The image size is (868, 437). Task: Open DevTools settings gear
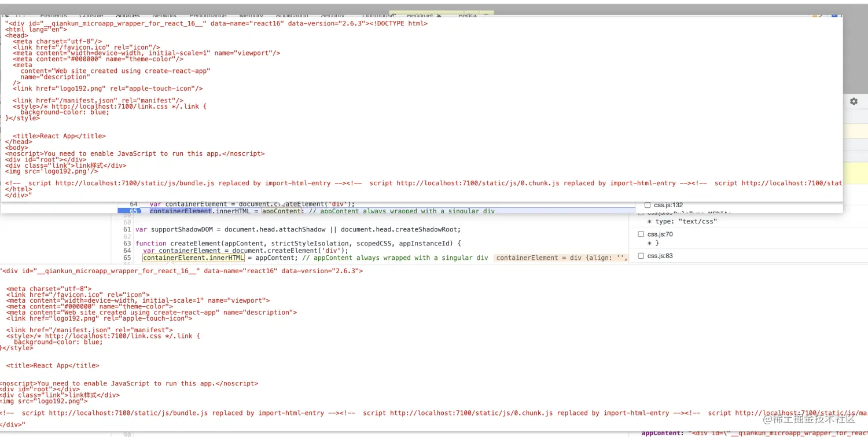click(x=854, y=101)
